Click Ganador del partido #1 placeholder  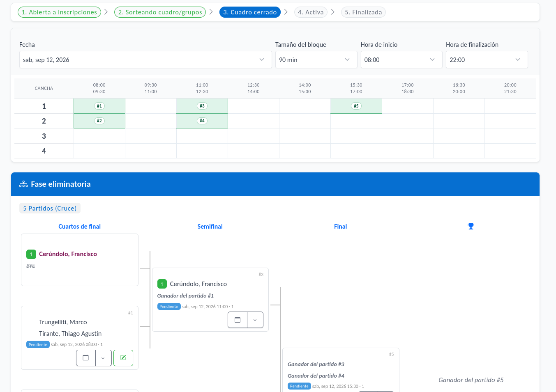pos(185,296)
